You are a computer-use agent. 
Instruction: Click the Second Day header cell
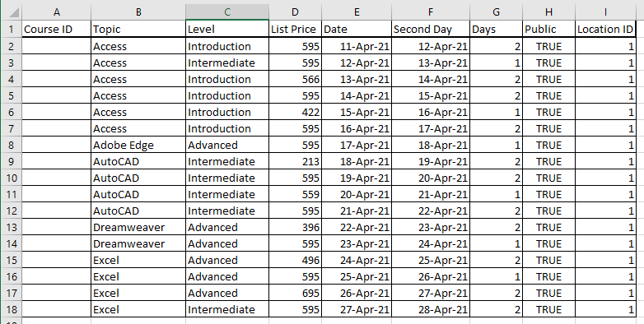point(431,29)
